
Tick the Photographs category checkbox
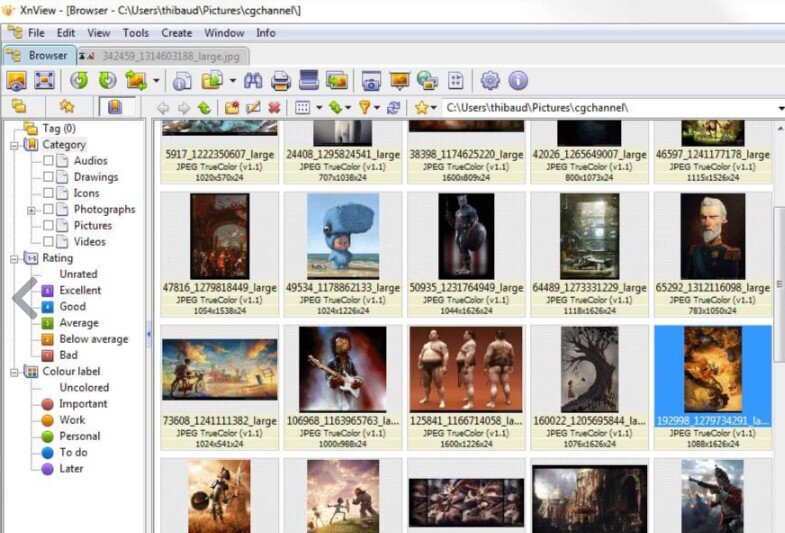[48, 209]
